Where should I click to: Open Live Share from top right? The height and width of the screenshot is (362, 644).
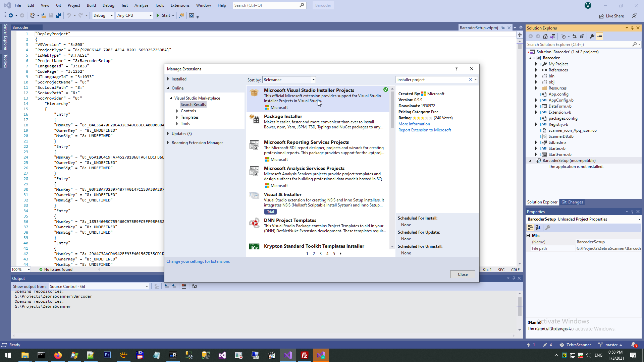click(x=611, y=16)
